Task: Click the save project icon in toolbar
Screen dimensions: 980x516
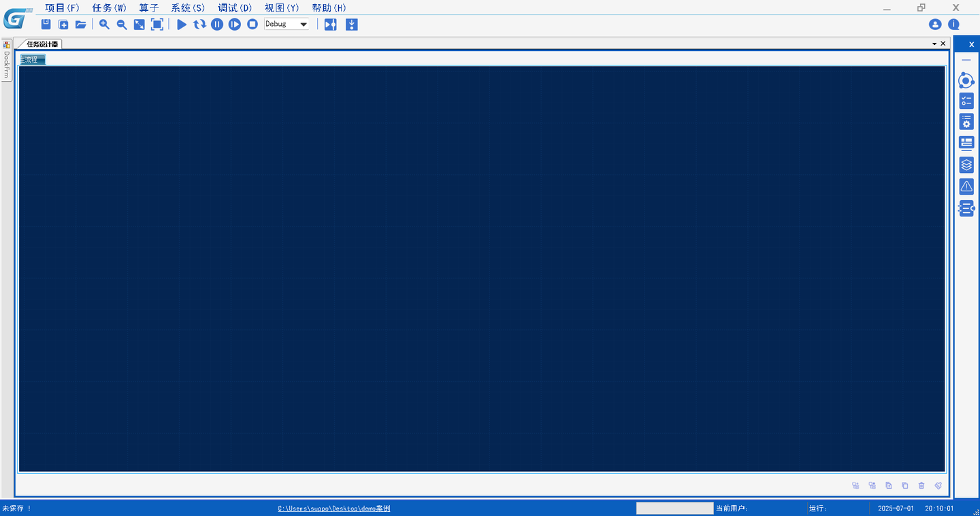Action: click(x=46, y=25)
